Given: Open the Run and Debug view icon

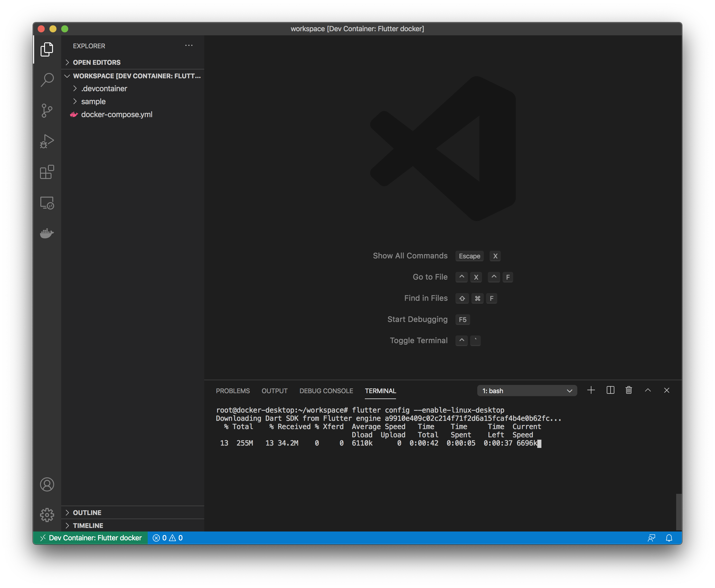Looking at the screenshot, I should tap(47, 141).
